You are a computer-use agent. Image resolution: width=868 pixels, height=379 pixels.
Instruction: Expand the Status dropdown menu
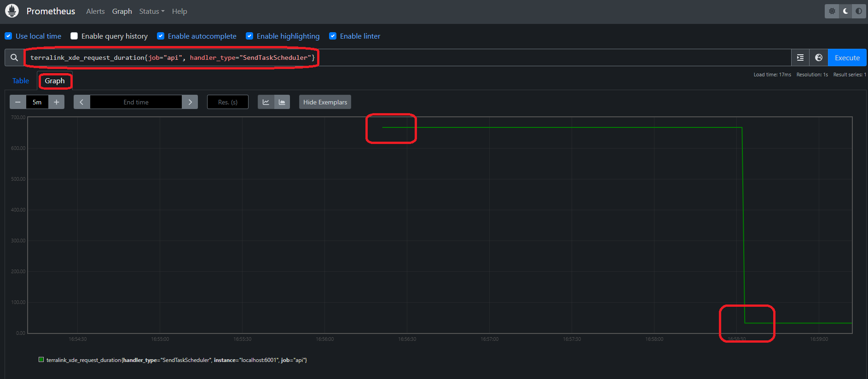point(152,11)
